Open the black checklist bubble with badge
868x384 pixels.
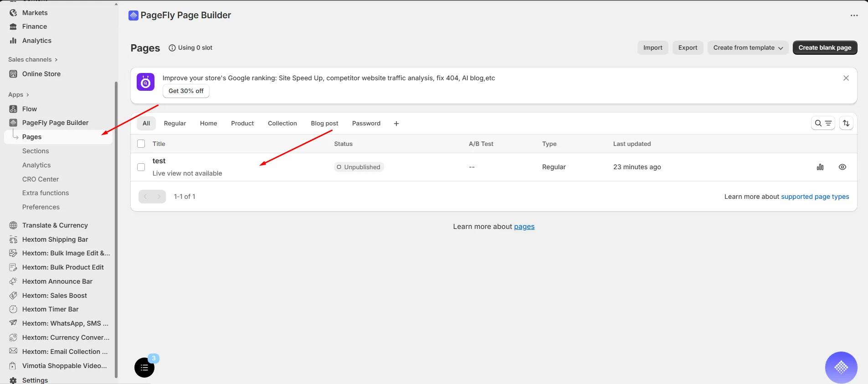(x=144, y=367)
